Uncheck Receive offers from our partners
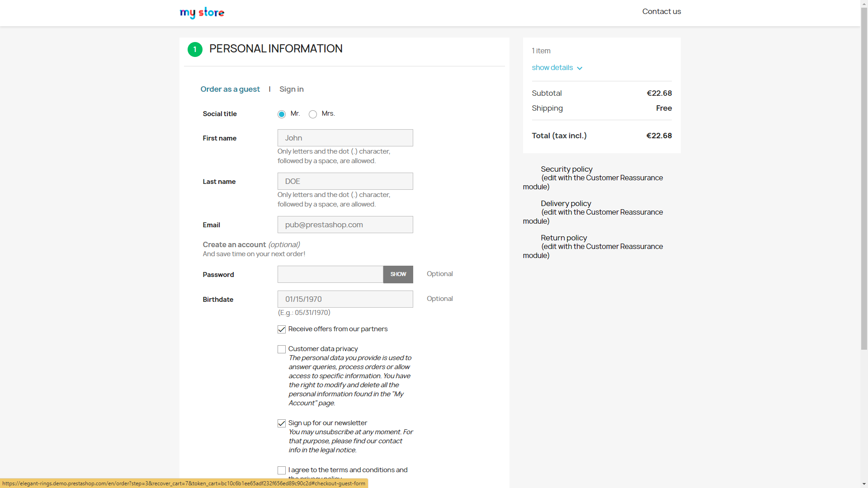 [282, 329]
